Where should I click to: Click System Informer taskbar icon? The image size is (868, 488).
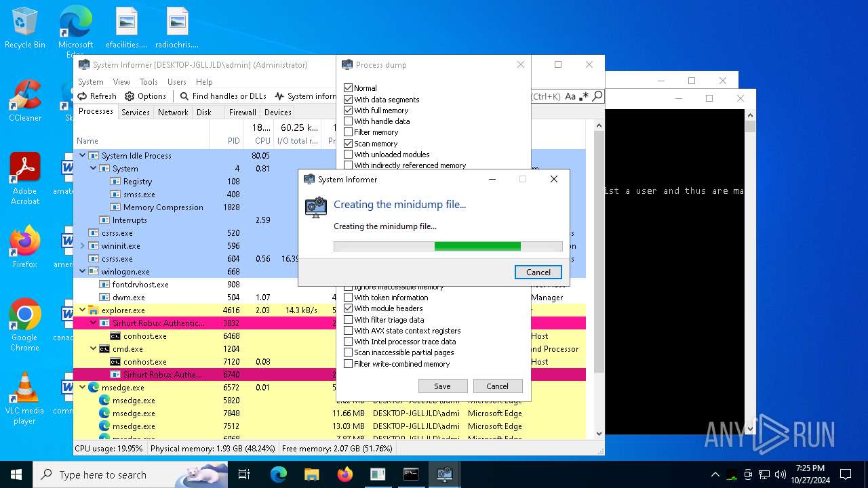click(x=444, y=474)
